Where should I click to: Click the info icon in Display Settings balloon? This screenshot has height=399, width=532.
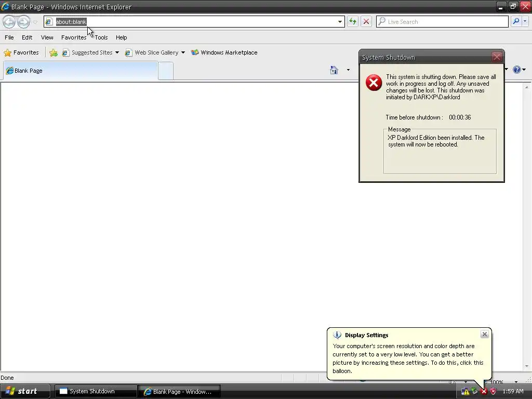[x=337, y=335]
